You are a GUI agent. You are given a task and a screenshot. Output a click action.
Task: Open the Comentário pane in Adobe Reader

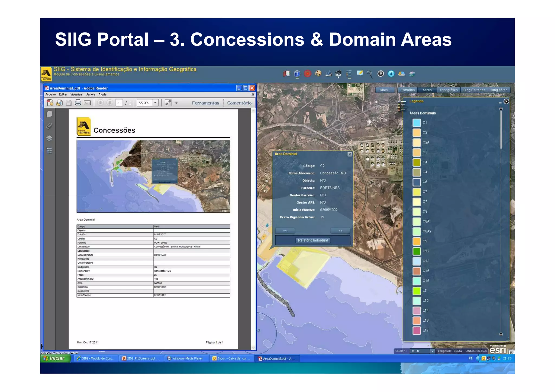(239, 103)
